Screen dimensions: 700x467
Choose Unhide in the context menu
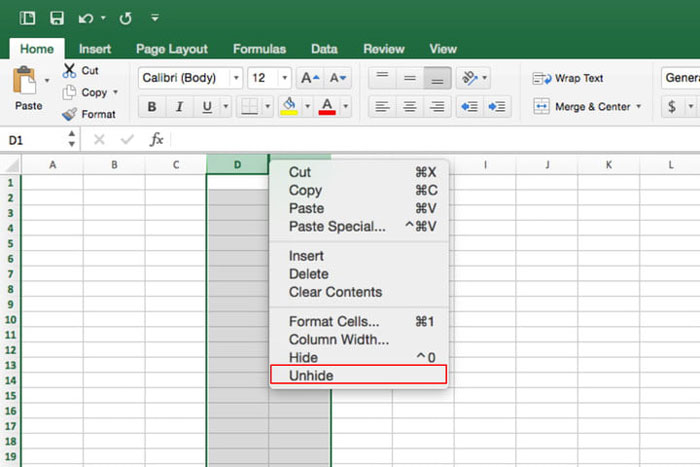(x=359, y=375)
